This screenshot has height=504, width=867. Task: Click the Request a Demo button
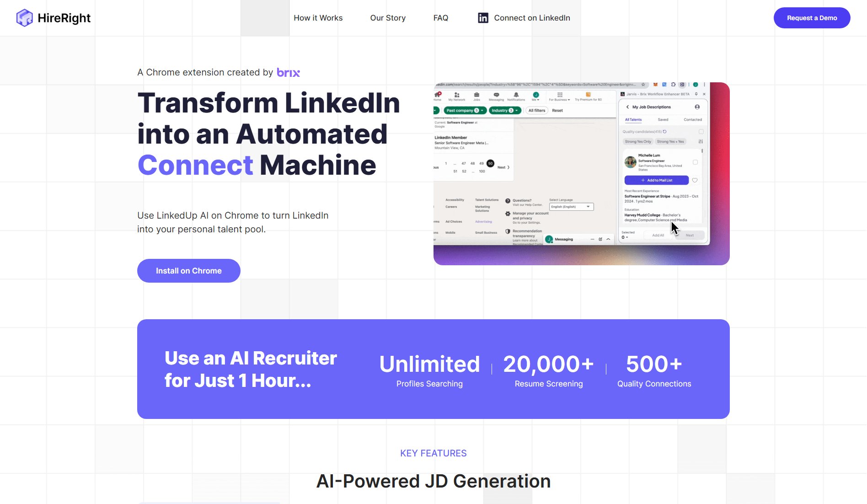tap(812, 18)
